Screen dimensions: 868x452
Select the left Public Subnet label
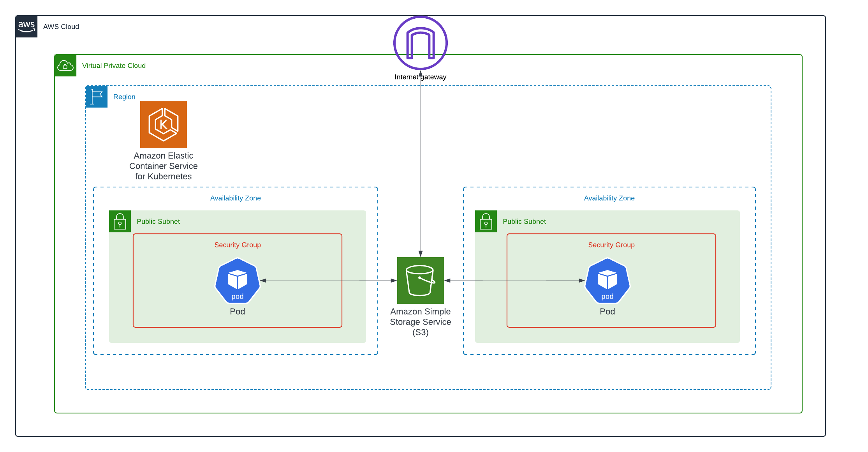[x=158, y=221]
